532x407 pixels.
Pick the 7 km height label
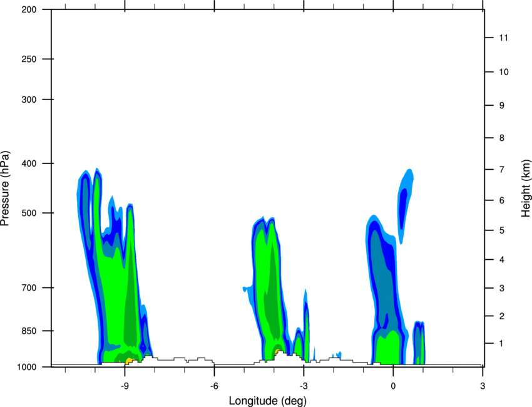[x=501, y=170]
